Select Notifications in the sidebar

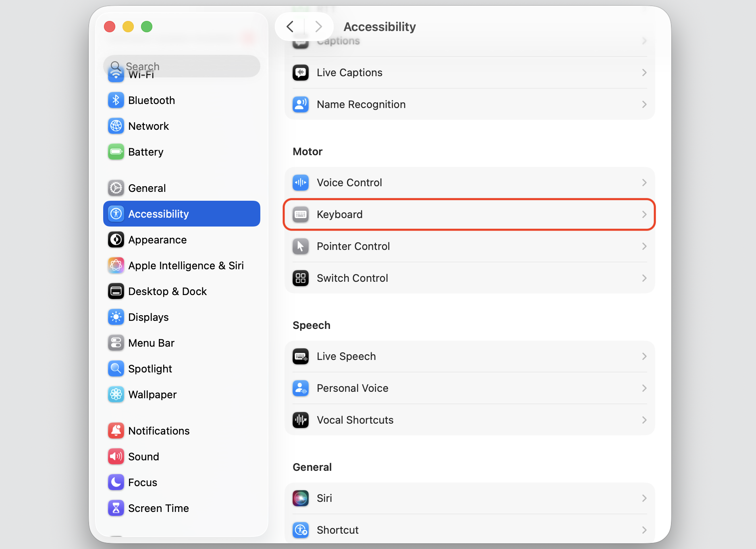pos(182,431)
